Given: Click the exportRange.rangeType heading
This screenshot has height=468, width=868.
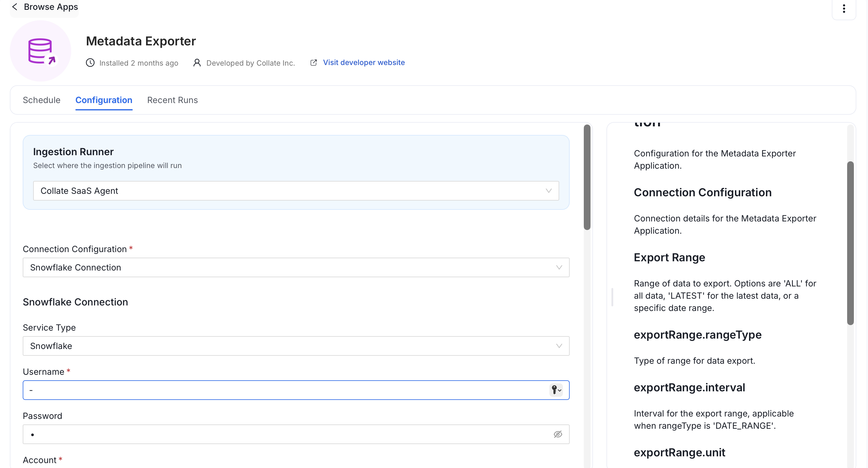Looking at the screenshot, I should (x=697, y=335).
